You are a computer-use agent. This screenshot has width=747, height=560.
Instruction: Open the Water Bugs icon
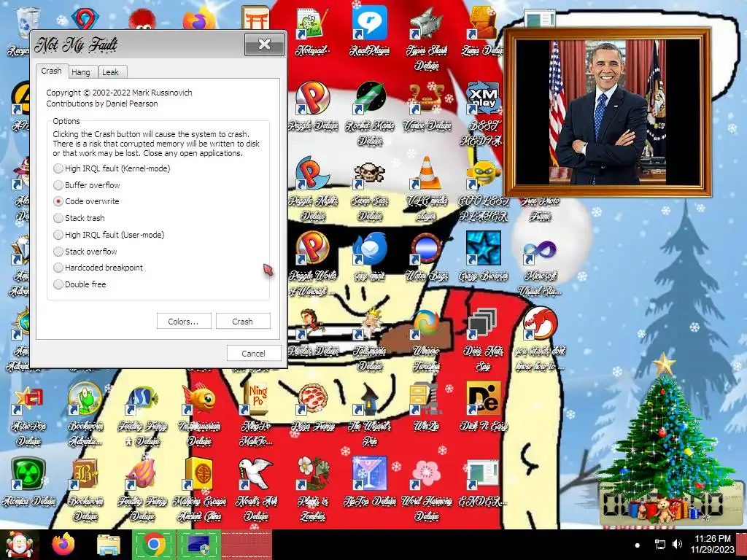click(x=427, y=257)
